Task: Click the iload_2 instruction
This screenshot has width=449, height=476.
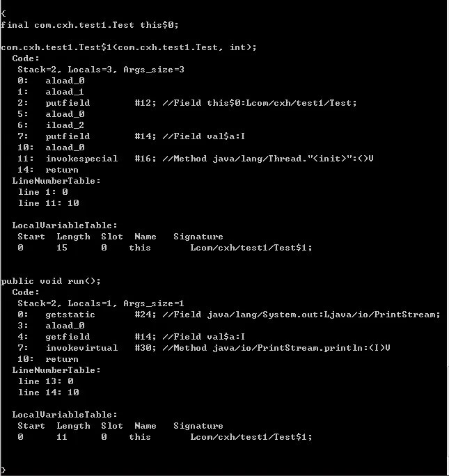Action: (x=65, y=125)
